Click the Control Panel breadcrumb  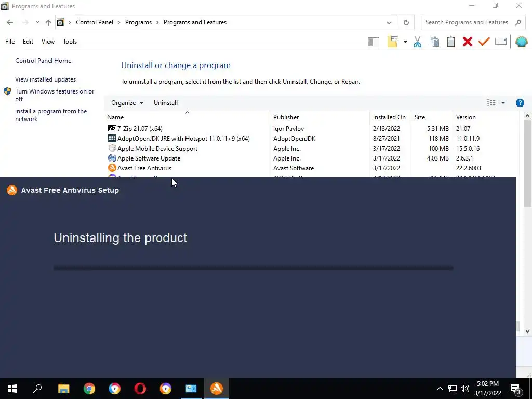95,22
